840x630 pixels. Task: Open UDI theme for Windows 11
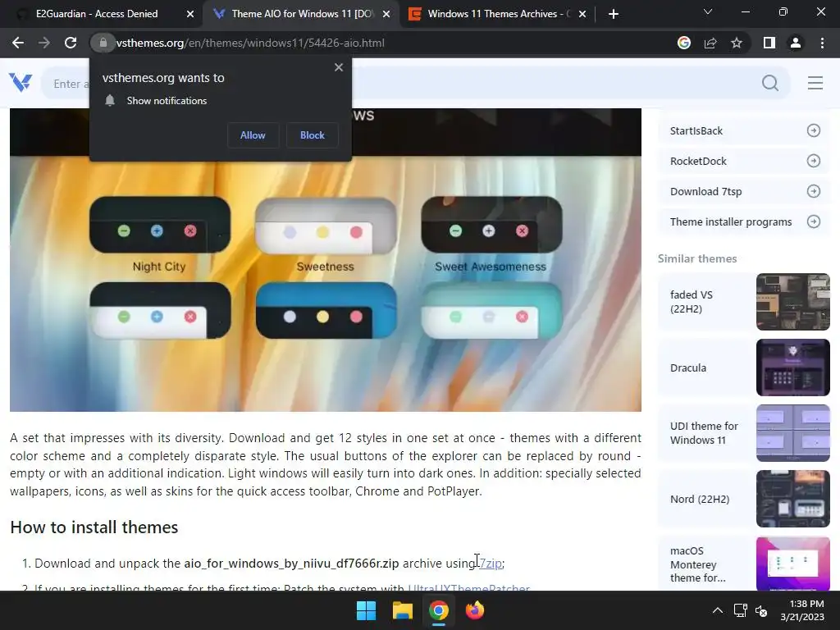[x=704, y=433]
